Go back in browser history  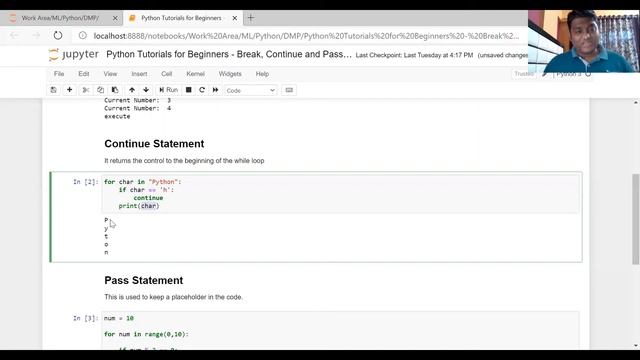click(x=14, y=36)
